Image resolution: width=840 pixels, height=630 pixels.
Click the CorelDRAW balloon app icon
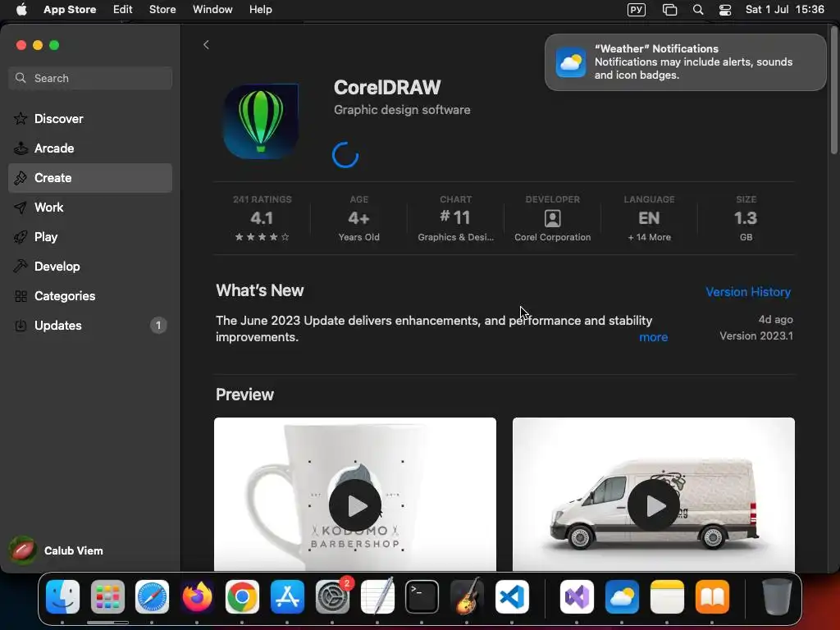click(x=261, y=121)
